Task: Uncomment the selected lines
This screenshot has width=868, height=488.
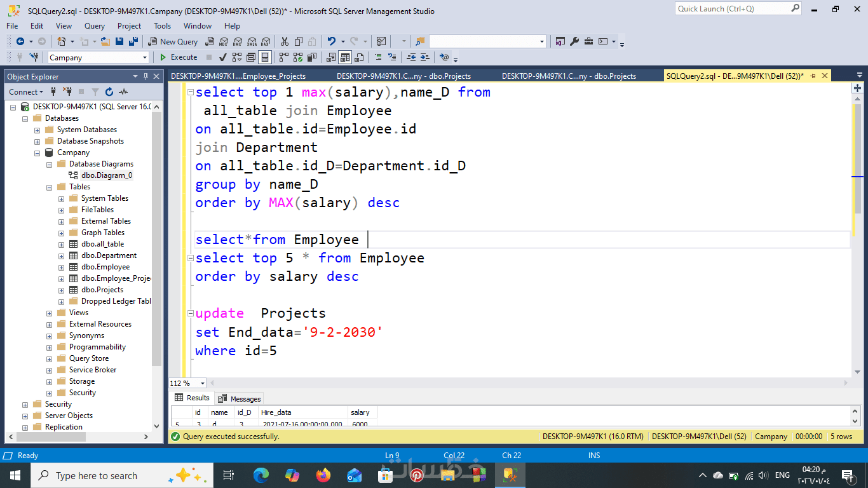Action: click(392, 57)
